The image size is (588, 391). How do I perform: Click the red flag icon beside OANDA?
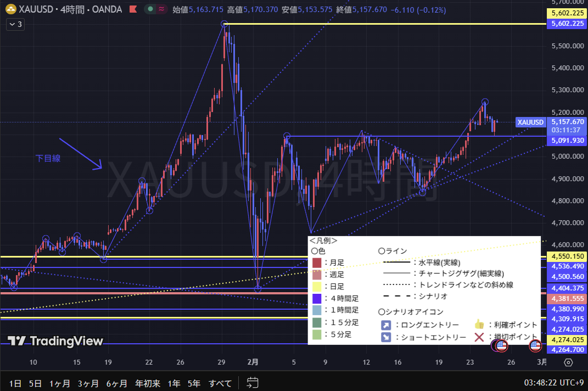click(132, 9)
